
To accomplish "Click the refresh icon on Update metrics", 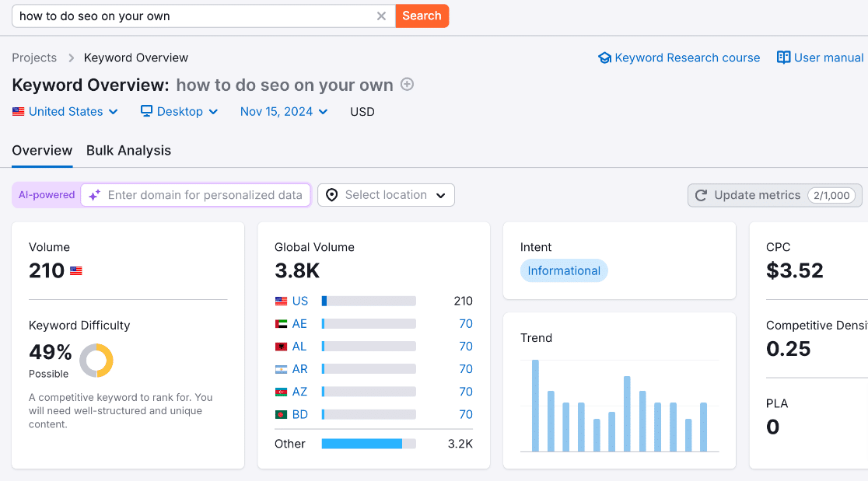I will pyautogui.click(x=701, y=195).
